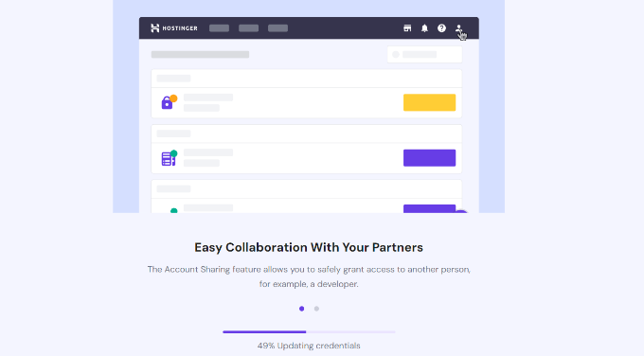Click the dashboard illustration thumbnail
The width and height of the screenshot is (644, 356).
309,106
